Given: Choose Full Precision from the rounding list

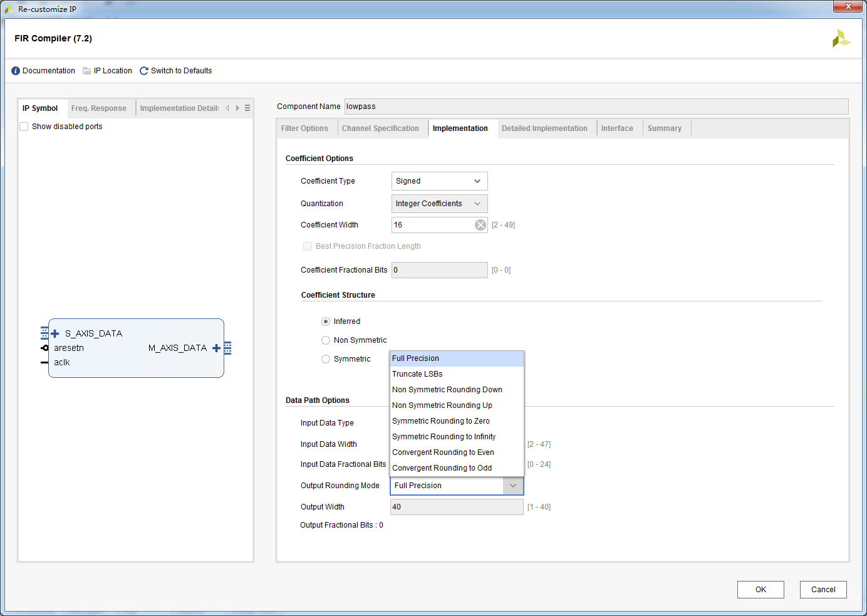Looking at the screenshot, I should coord(457,358).
